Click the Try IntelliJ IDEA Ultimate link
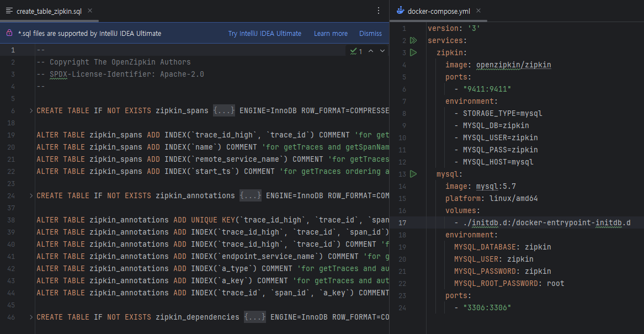Screen dimensions: 644x334 pos(264,33)
